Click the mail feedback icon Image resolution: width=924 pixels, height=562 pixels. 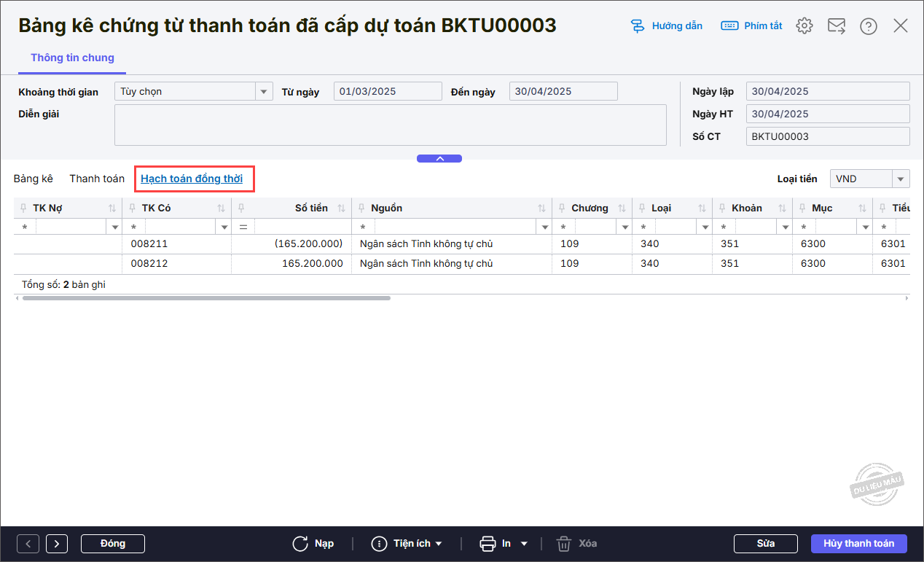point(836,26)
